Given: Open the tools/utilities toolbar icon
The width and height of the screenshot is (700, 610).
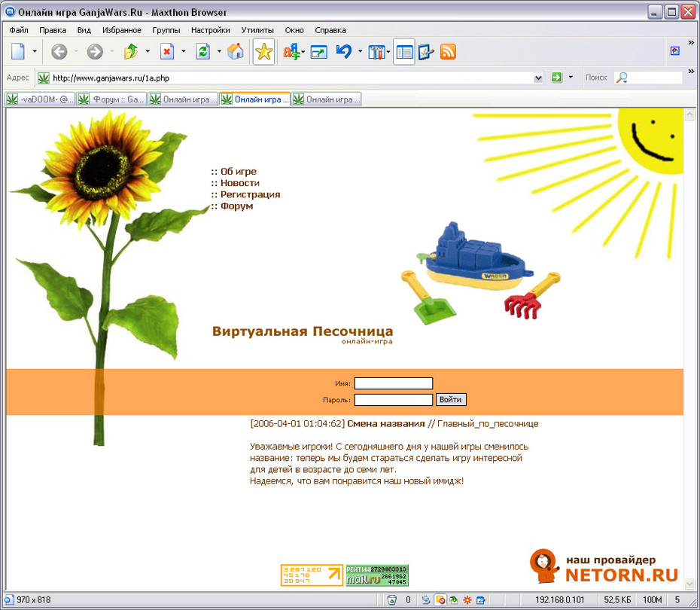Looking at the screenshot, I should (x=376, y=52).
